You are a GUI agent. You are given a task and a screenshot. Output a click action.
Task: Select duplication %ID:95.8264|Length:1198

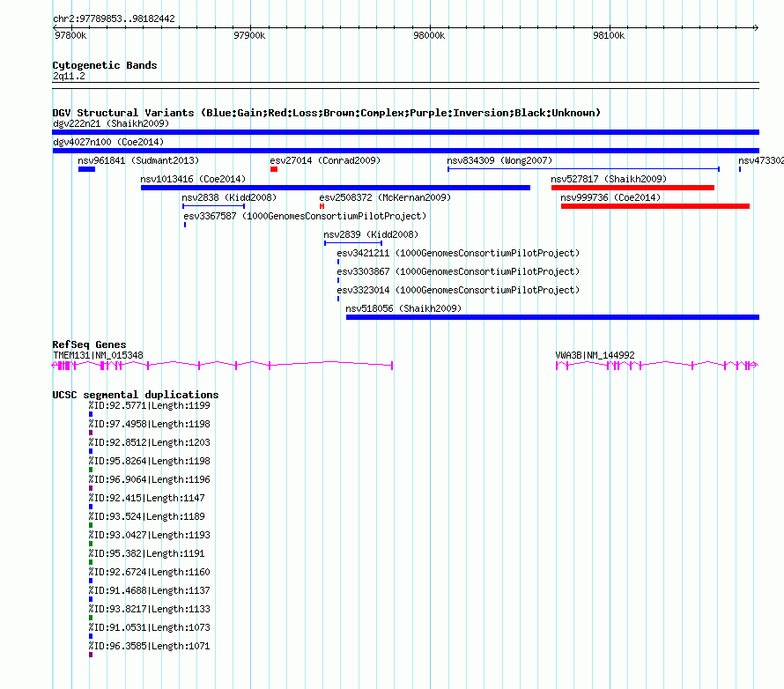(150, 461)
